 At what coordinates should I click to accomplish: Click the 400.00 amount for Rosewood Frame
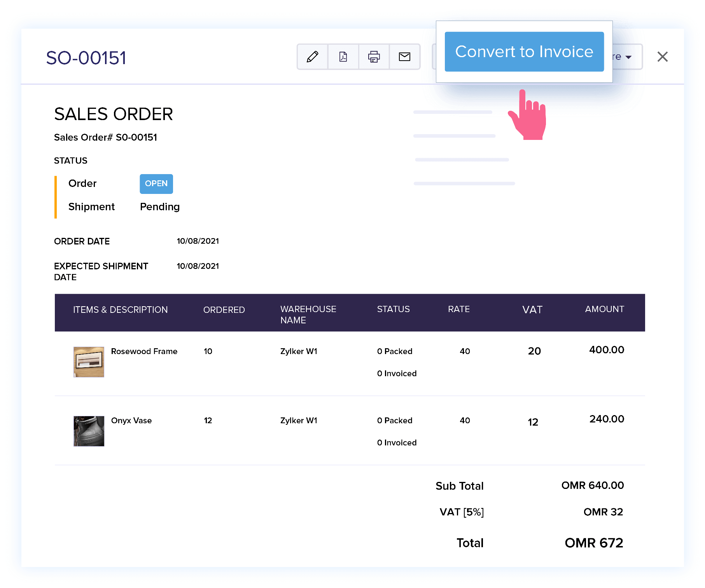tap(606, 350)
